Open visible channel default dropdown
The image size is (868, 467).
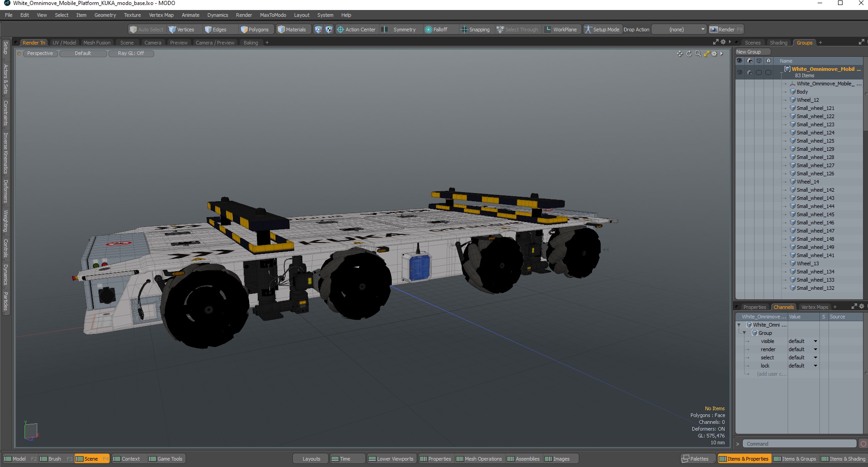tap(803, 341)
